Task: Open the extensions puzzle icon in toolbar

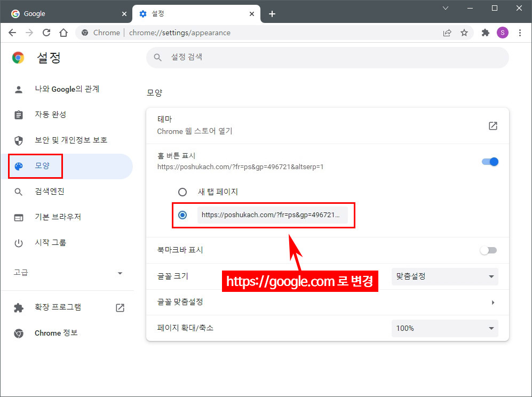Action: pyautogui.click(x=486, y=33)
